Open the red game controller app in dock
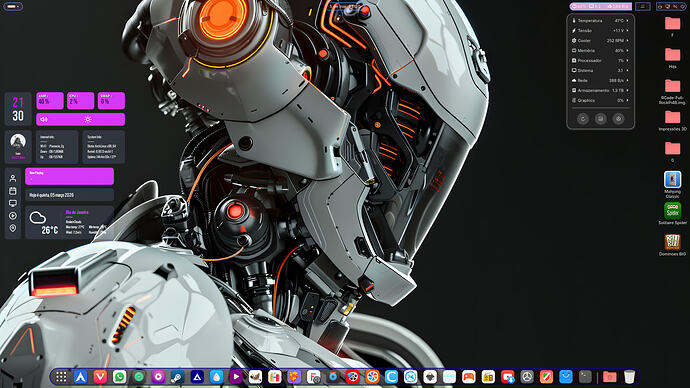Viewport: 690px width, 388px height. pos(469,377)
